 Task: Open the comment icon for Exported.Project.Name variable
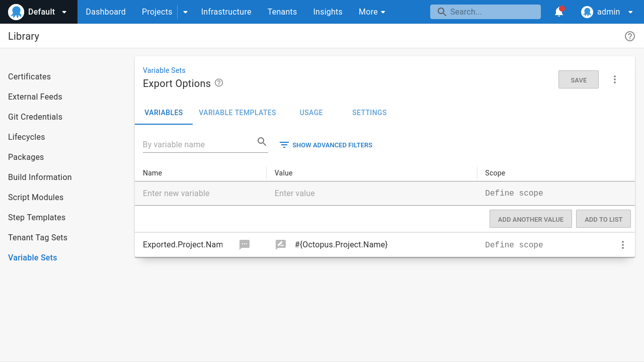245,244
